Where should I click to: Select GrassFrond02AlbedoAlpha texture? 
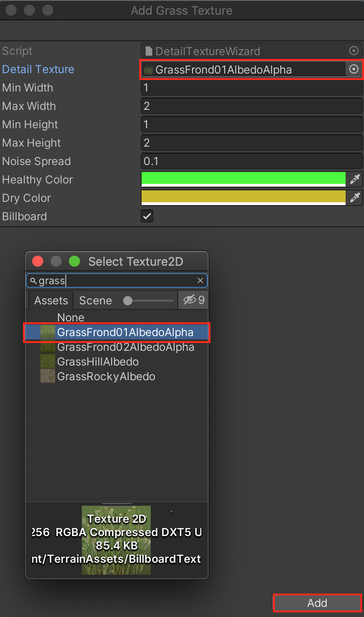(125, 347)
